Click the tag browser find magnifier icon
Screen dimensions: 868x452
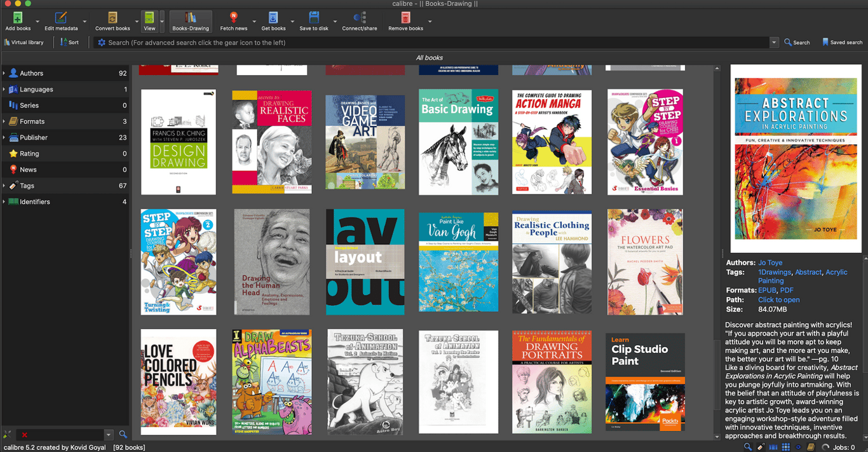pos(123,435)
